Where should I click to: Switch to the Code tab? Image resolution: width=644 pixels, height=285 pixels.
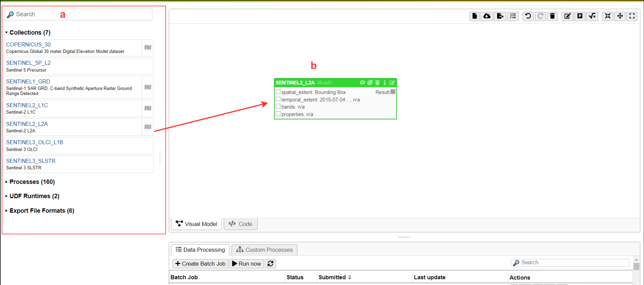[x=240, y=224]
